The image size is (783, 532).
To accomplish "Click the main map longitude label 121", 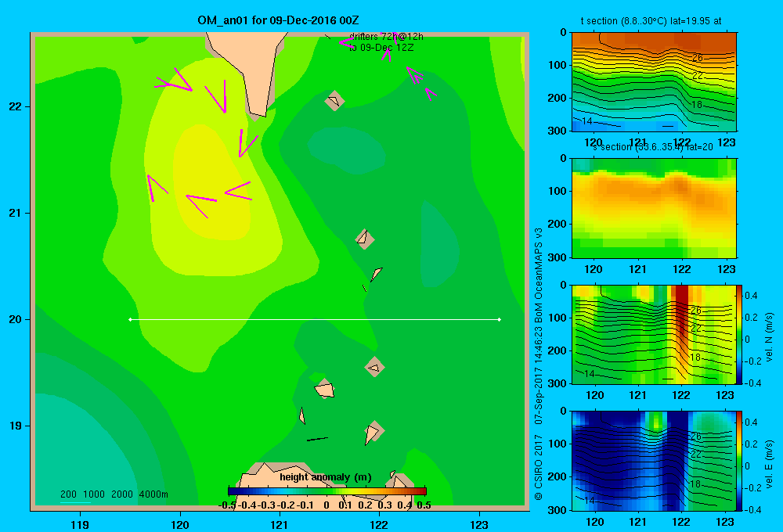I will click(280, 524).
